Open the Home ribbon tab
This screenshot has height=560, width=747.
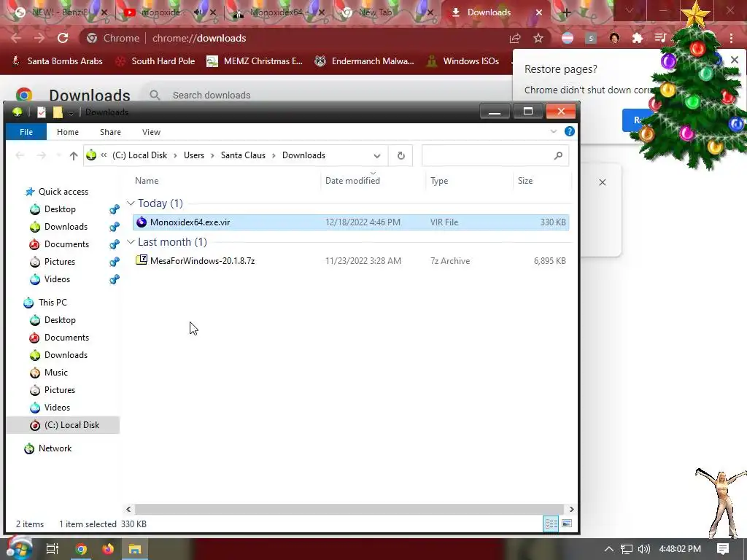[68, 132]
